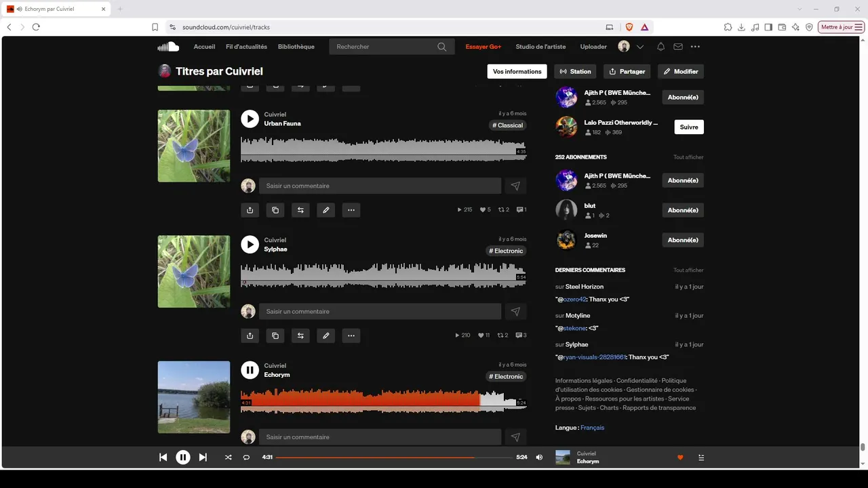Open the Brave Shields lion icon
Image resolution: width=868 pixels, height=488 pixels.
pyautogui.click(x=629, y=27)
